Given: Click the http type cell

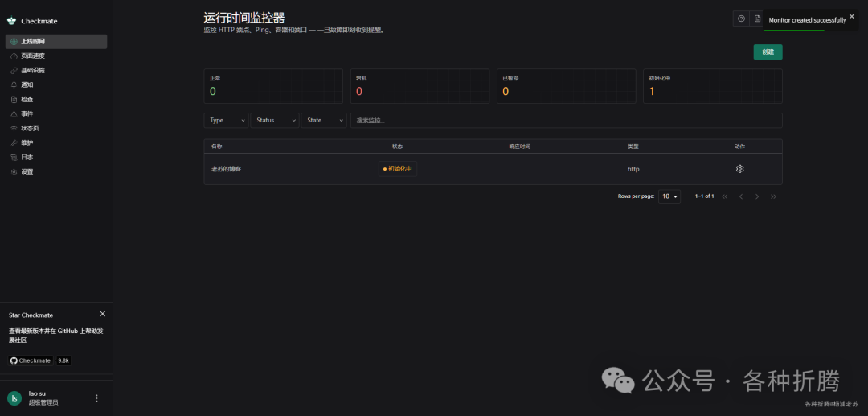Looking at the screenshot, I should 633,169.
